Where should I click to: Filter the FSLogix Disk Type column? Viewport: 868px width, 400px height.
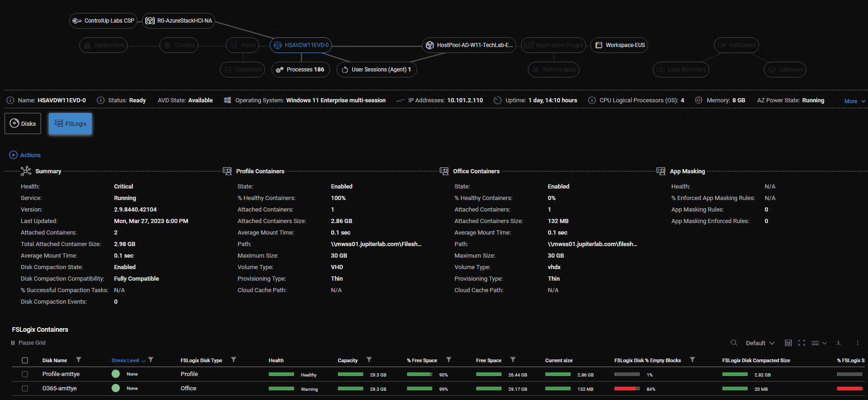[x=234, y=360]
